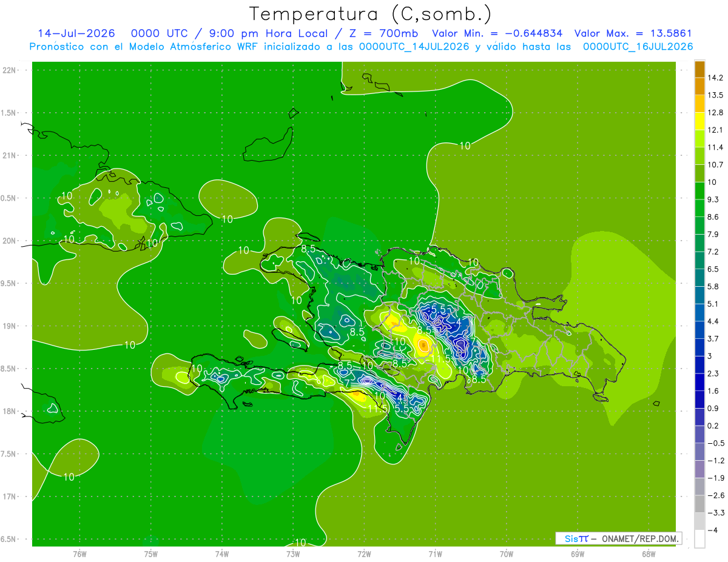Image resolution: width=728 pixels, height=562 pixels.
Task: Click the "1.5N" latitude axis label
Action: click(x=9, y=113)
